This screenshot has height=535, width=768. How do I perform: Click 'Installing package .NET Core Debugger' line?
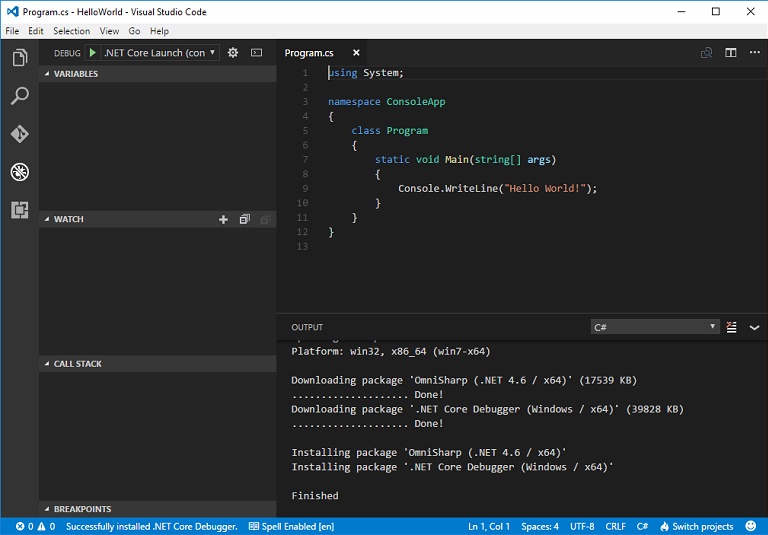point(452,467)
